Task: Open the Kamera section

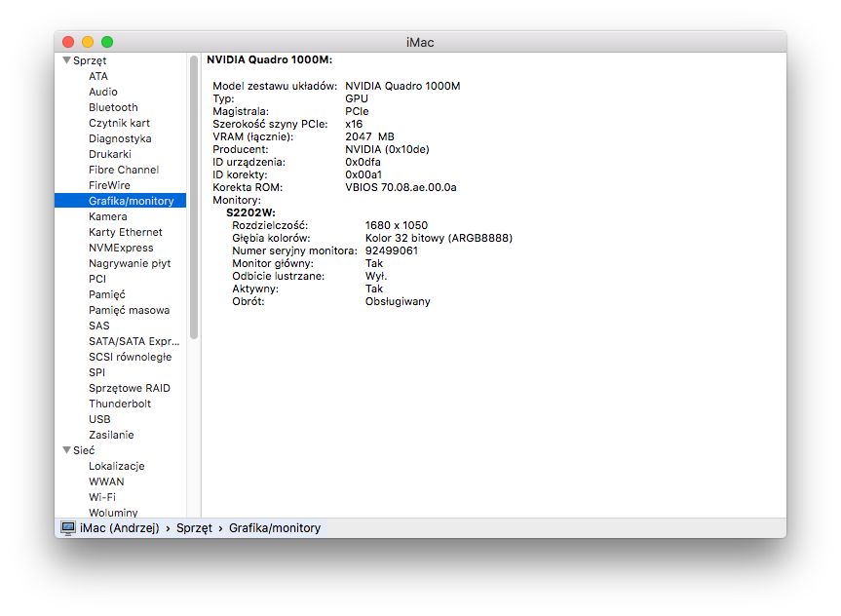Action: [x=108, y=216]
